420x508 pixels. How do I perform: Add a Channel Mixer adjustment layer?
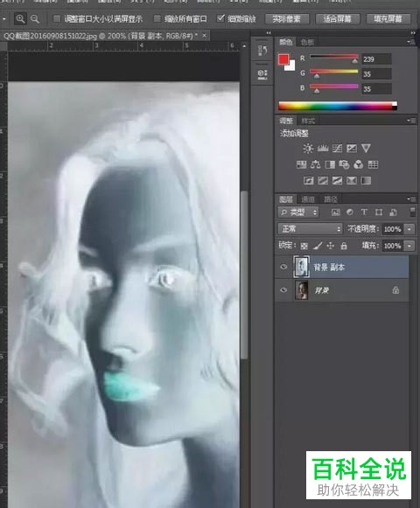click(359, 164)
